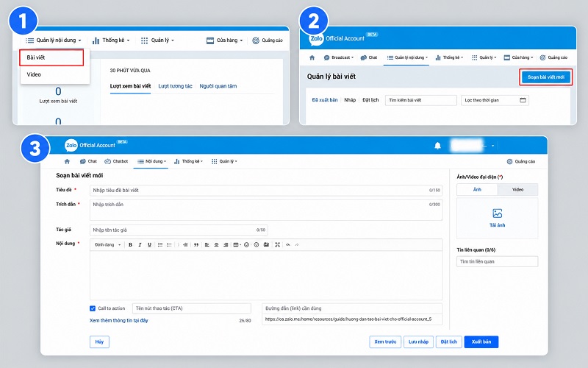588x368 pixels.
Task: Insert a blockquote in the editor
Action: [x=196, y=245]
